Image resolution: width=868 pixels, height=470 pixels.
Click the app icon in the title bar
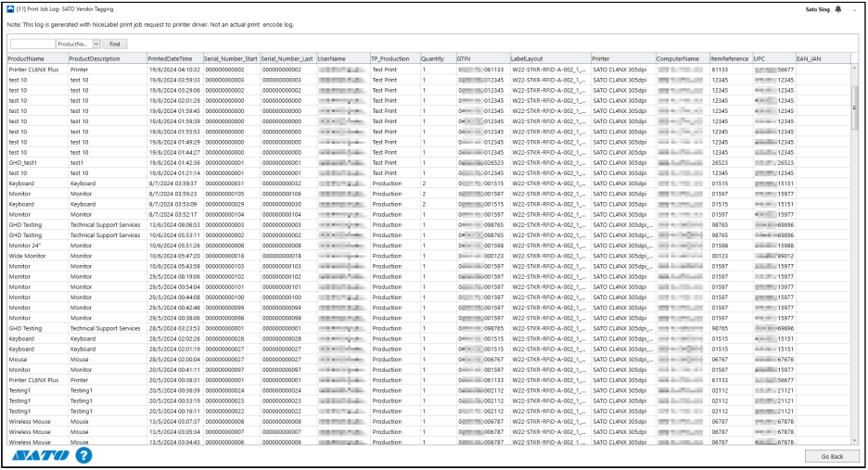click(x=9, y=8)
